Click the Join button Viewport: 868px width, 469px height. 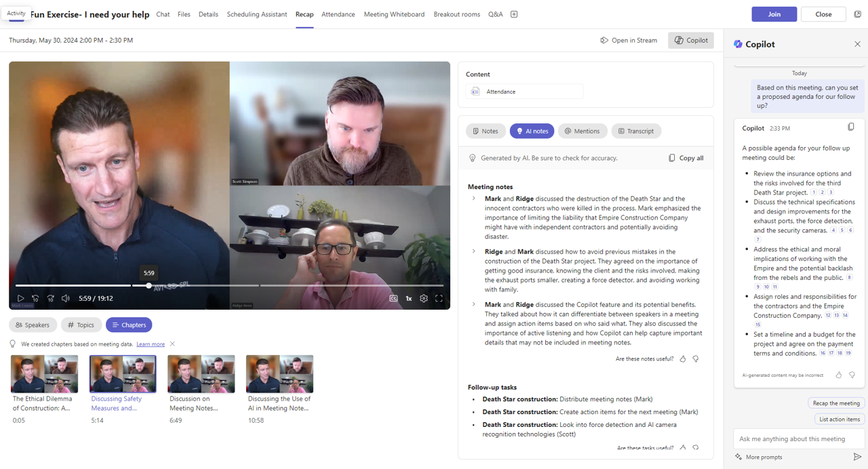[774, 14]
